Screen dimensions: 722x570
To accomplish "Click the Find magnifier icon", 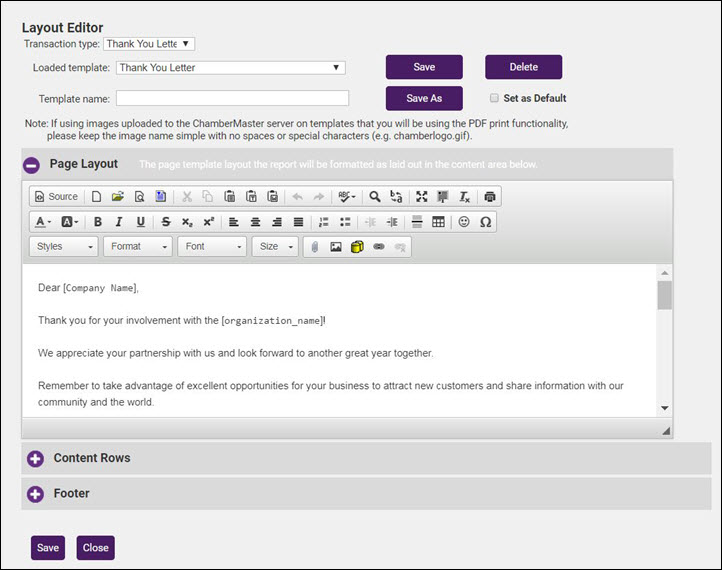I will [x=374, y=197].
